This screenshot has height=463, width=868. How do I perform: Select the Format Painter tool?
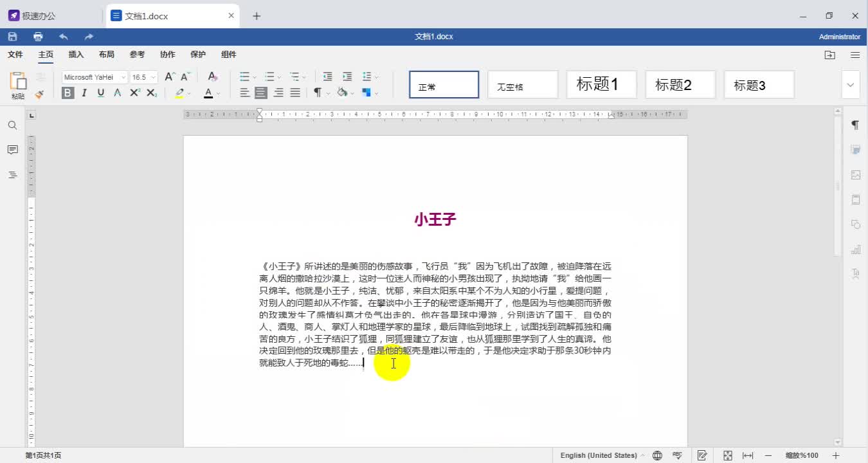40,93
